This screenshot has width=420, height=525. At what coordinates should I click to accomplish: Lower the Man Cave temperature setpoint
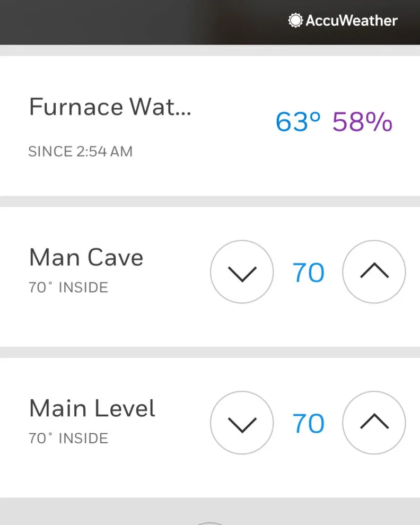click(242, 272)
